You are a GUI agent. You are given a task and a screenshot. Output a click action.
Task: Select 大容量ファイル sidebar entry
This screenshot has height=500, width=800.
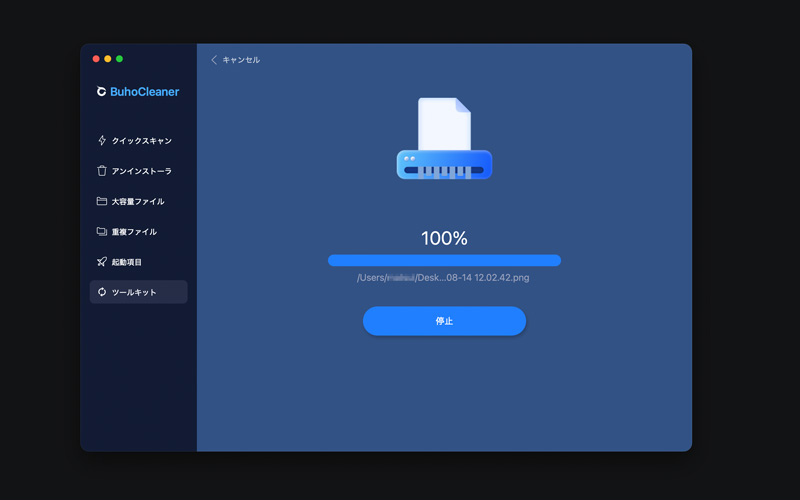pyautogui.click(x=139, y=201)
